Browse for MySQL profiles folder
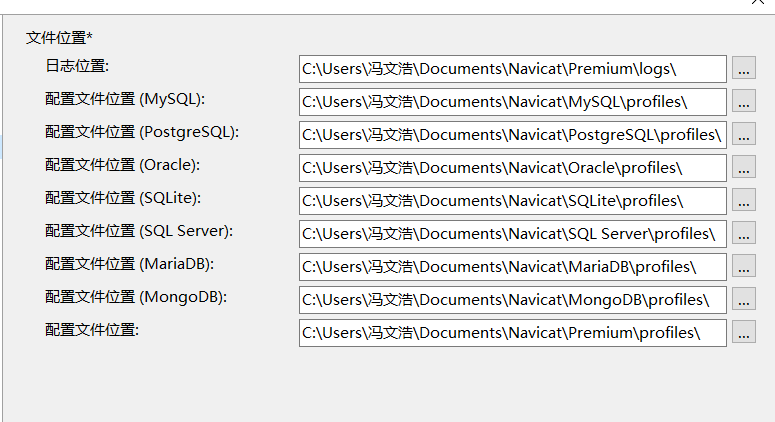 coord(744,101)
